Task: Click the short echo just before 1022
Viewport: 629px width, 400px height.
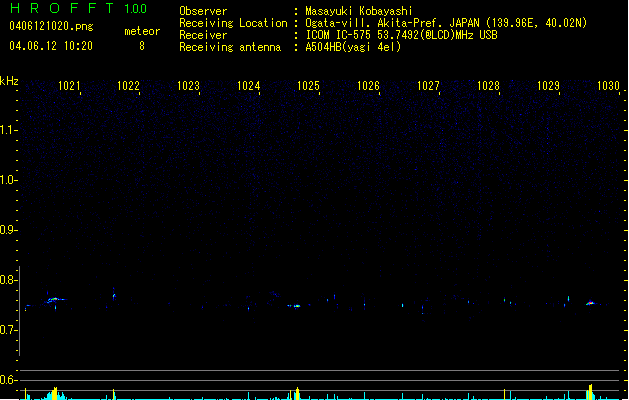Action: click(114, 296)
